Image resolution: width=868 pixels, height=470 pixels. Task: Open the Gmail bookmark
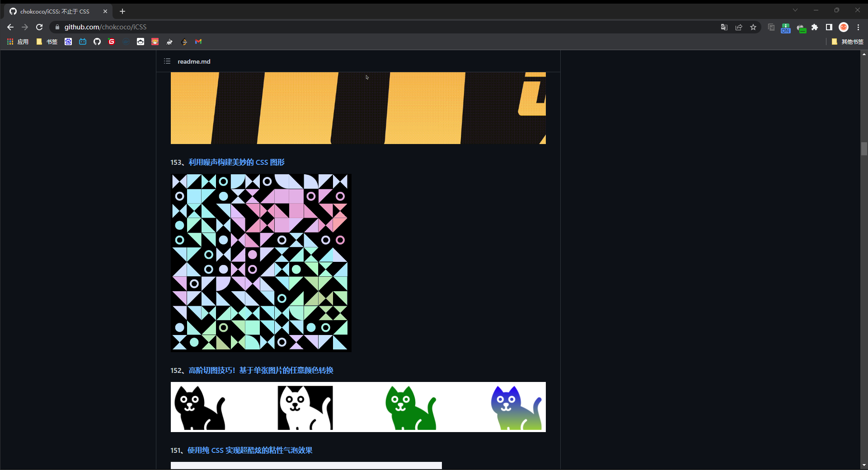(198, 42)
